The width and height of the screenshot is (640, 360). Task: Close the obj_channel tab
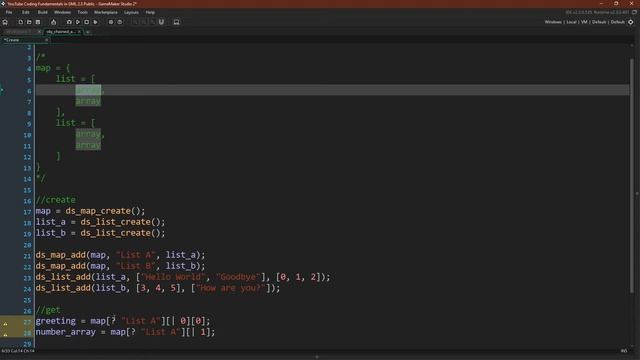pyautogui.click(x=79, y=31)
